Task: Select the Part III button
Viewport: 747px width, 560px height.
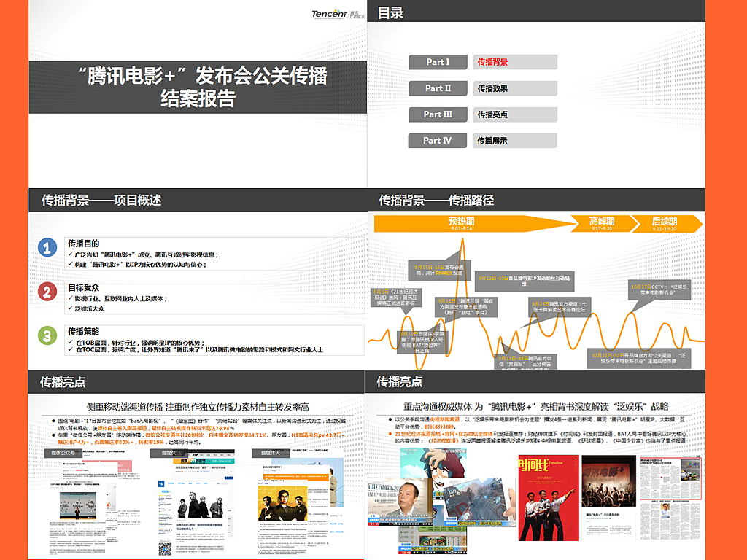Action: 438,114
